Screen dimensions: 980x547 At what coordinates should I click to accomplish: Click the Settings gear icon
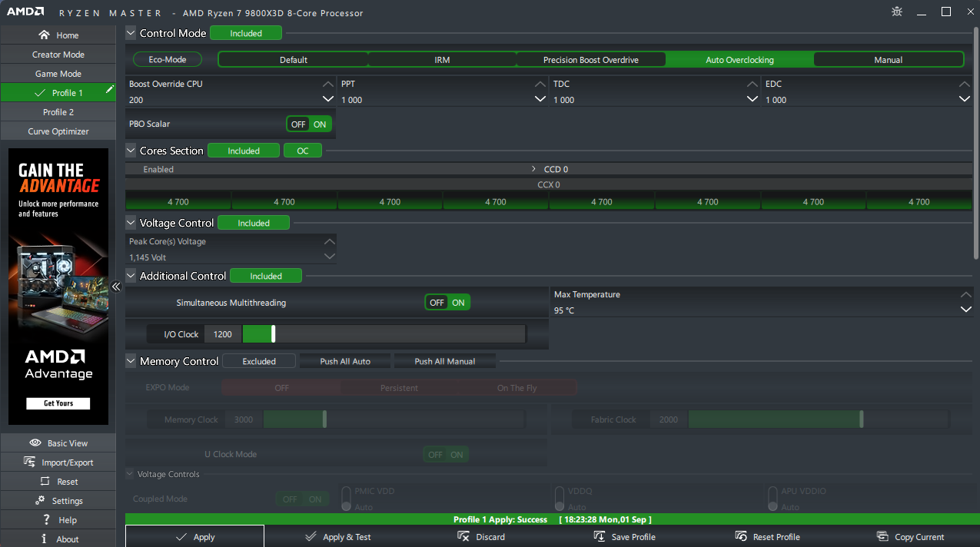click(x=40, y=501)
